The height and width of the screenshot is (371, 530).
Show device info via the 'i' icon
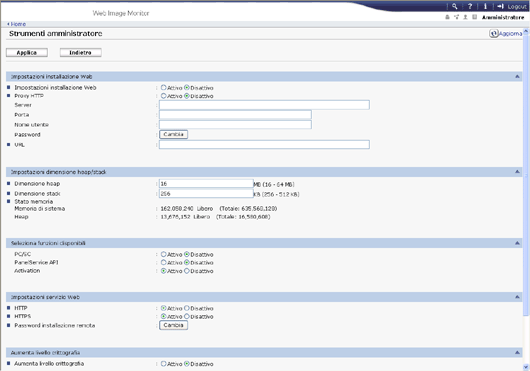point(485,6)
